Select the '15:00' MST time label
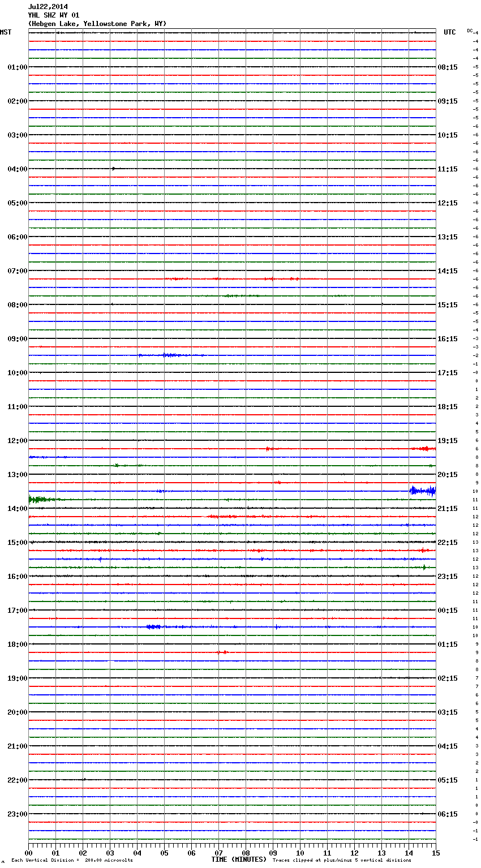 tap(18, 543)
